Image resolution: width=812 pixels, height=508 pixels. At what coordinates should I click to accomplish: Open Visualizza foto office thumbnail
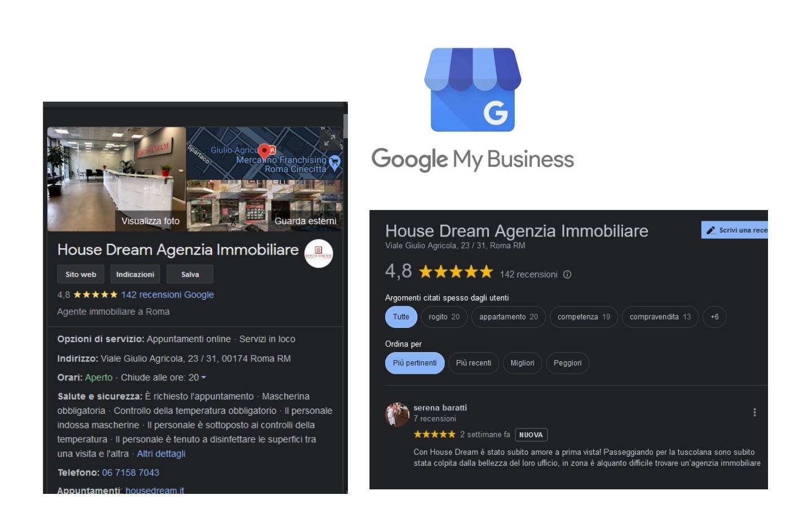(x=117, y=179)
